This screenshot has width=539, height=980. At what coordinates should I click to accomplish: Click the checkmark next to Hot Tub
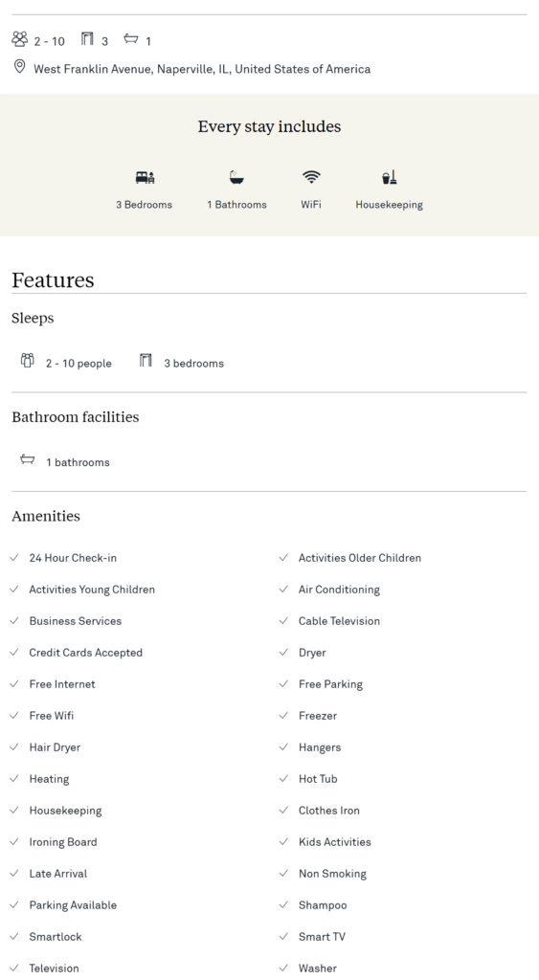284,779
